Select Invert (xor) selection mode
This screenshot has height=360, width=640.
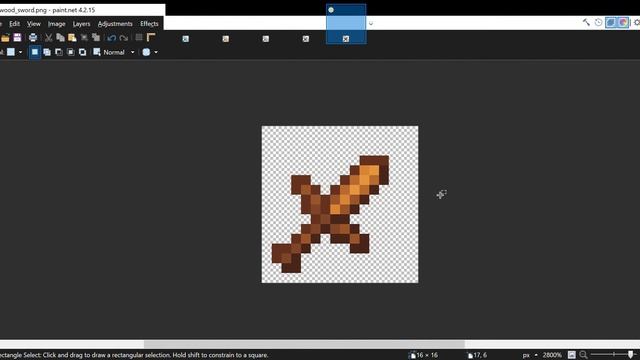[x=82, y=52]
